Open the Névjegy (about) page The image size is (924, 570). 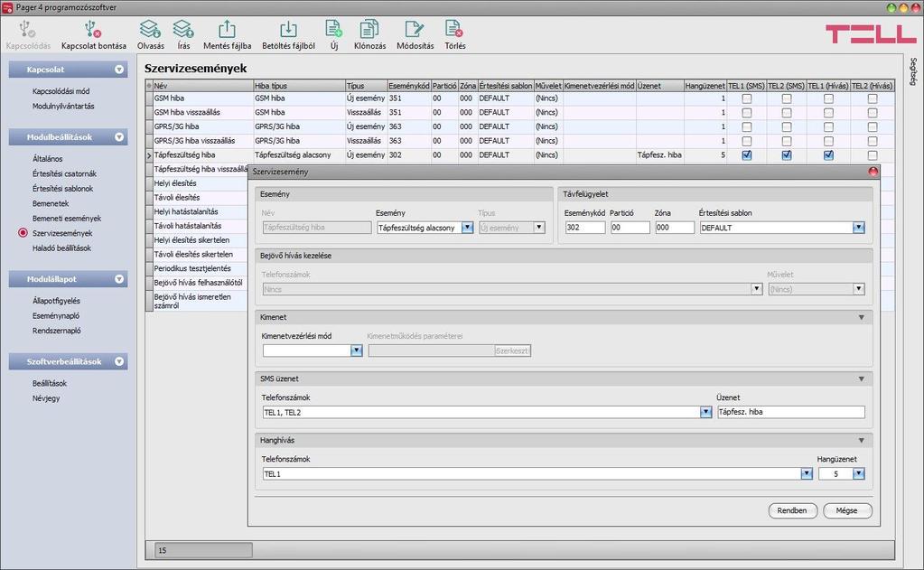tap(46, 398)
